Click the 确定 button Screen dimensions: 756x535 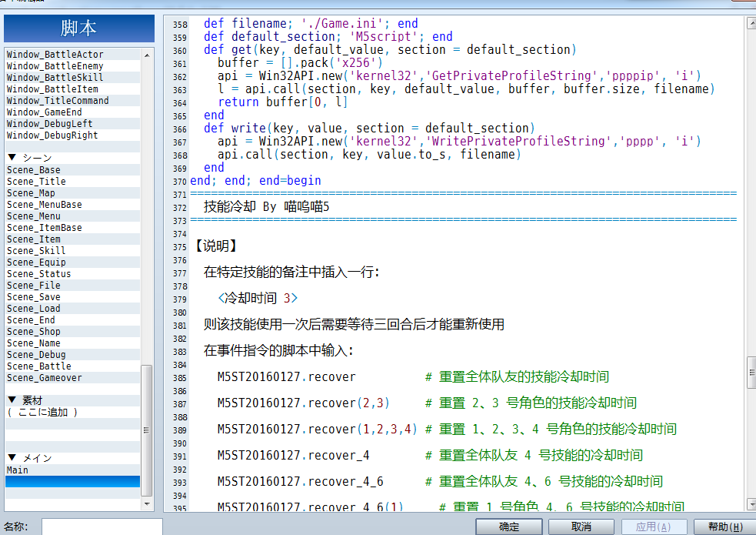[508, 527]
